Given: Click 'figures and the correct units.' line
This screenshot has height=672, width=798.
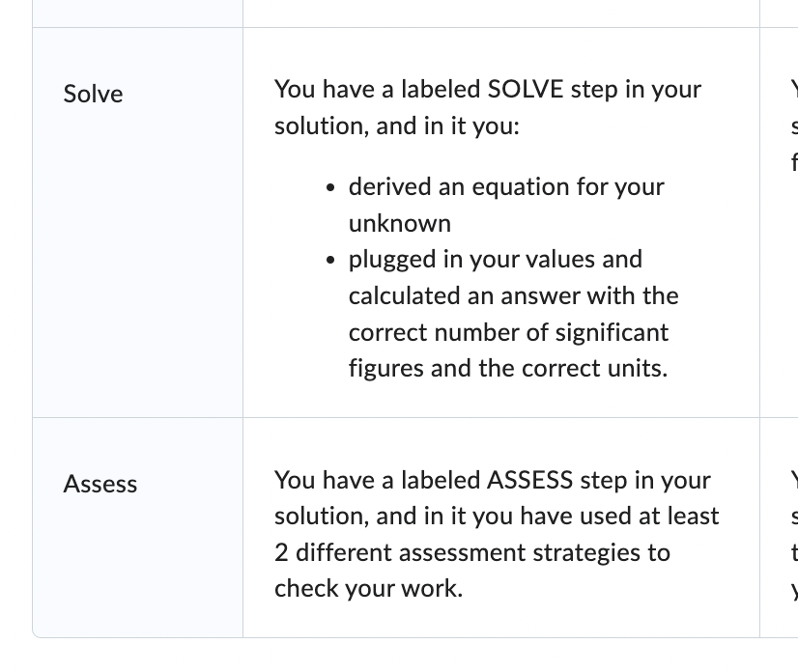Looking at the screenshot, I should click(508, 368).
